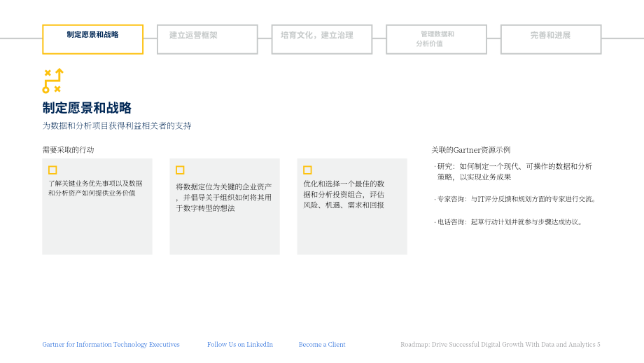
Task: Open the 建立运营框架 step tab
Action: tap(207, 39)
